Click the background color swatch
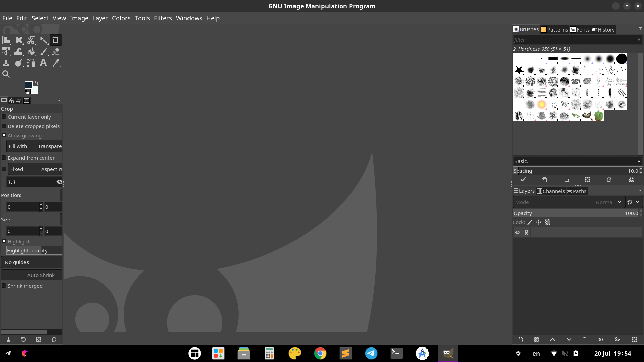The image size is (644, 362). tap(35, 90)
